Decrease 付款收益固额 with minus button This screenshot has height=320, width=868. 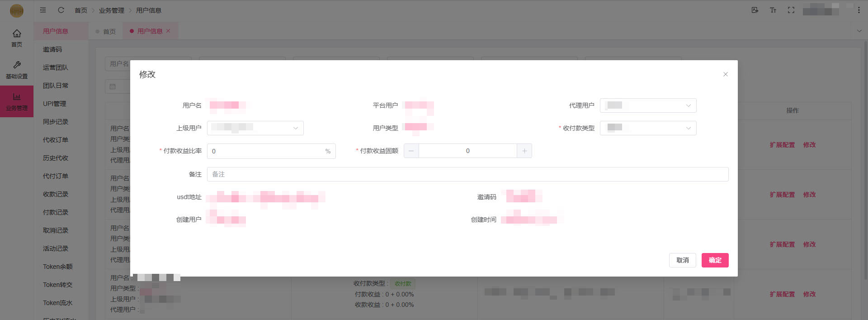tap(411, 151)
